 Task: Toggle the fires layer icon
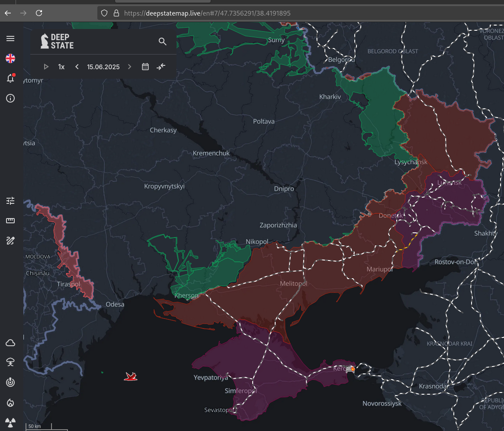pyautogui.click(x=10, y=403)
